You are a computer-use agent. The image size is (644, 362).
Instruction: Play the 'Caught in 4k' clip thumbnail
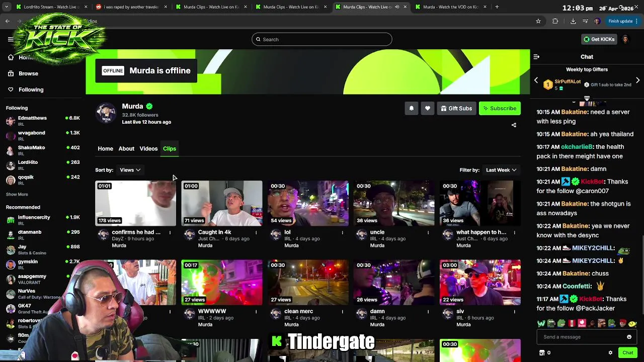[x=222, y=203]
